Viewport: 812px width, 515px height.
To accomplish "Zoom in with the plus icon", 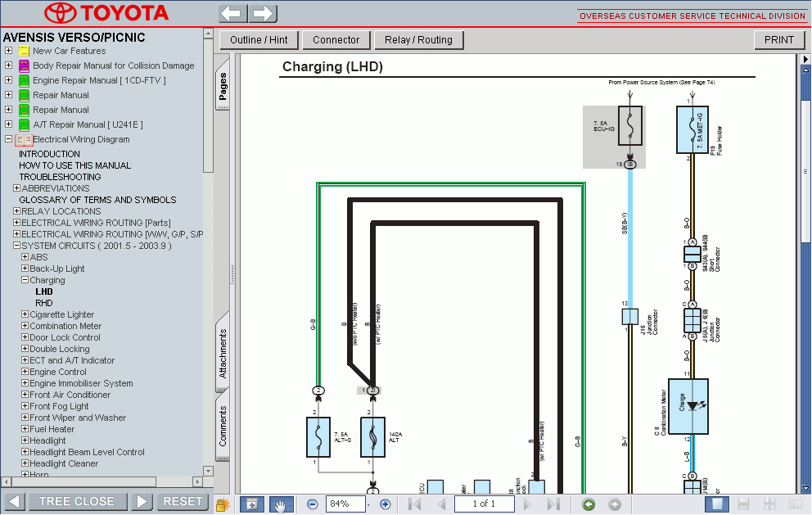I will (x=385, y=504).
